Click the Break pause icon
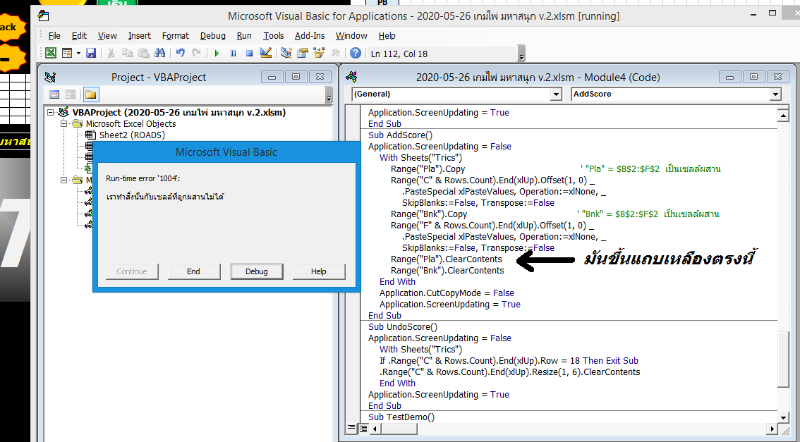The image size is (800, 442). (233, 53)
